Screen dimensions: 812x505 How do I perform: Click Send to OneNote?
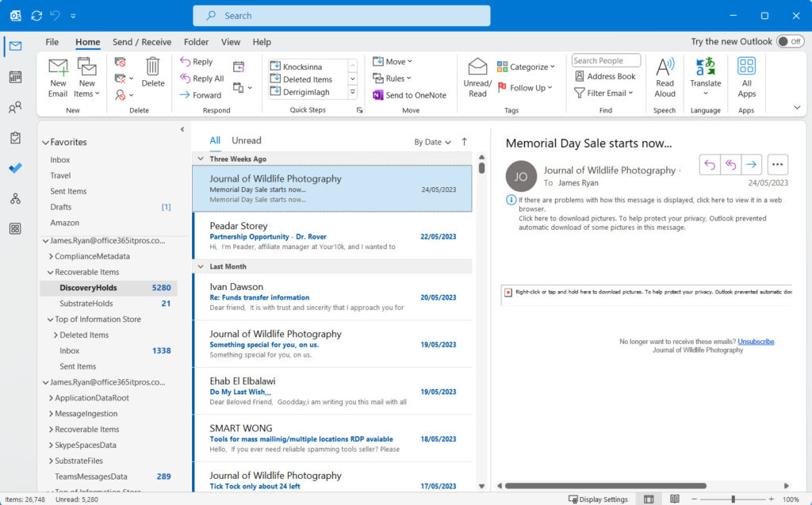pos(410,95)
